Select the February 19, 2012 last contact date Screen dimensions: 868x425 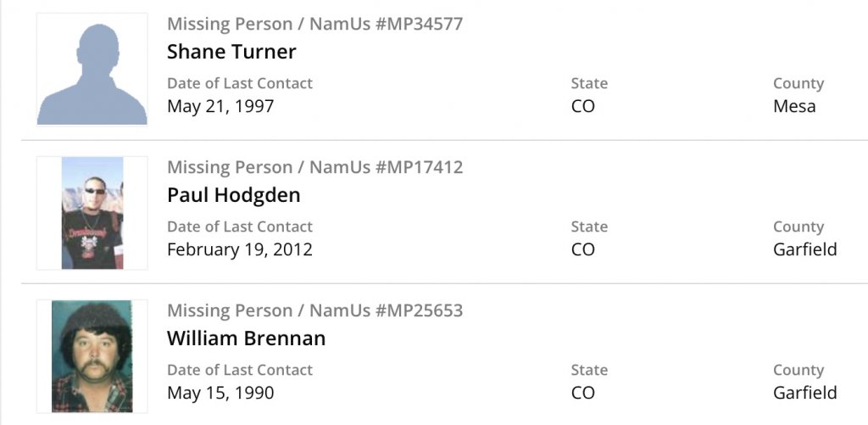[240, 249]
